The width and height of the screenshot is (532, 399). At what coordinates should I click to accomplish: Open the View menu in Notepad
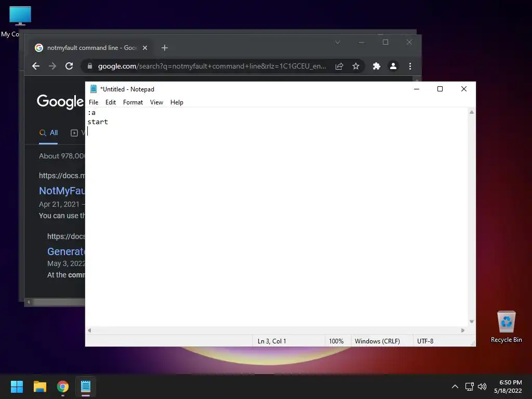click(156, 102)
